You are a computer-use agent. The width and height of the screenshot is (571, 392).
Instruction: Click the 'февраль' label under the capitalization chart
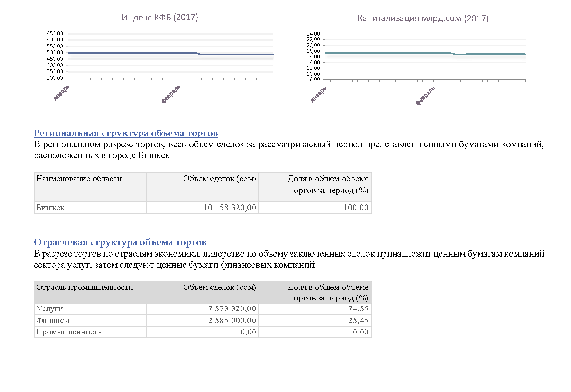tap(425, 96)
